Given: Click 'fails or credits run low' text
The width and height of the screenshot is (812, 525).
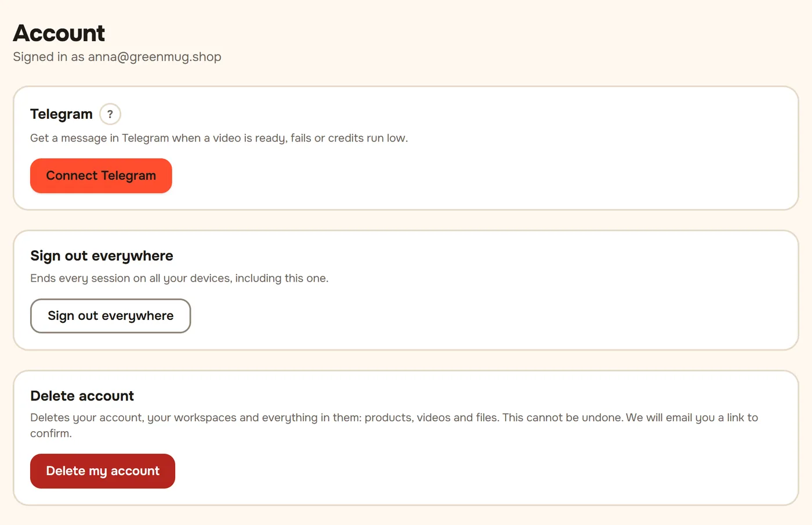Looking at the screenshot, I should coord(349,138).
